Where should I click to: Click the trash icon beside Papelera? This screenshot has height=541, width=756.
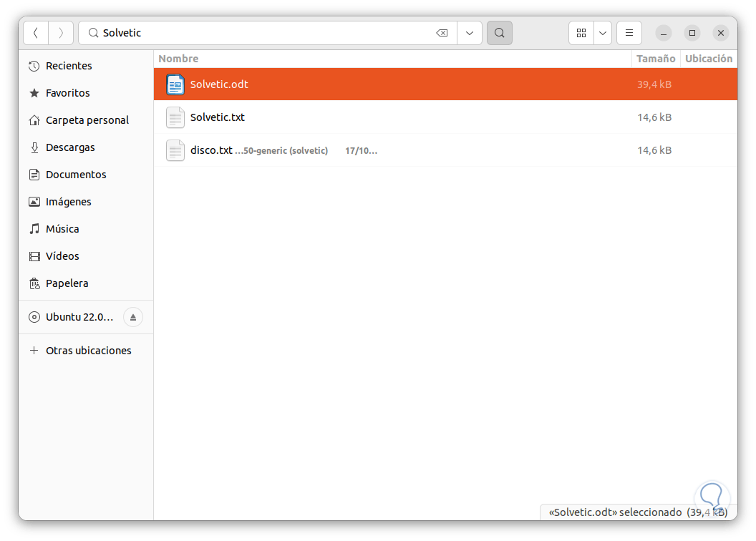(34, 283)
